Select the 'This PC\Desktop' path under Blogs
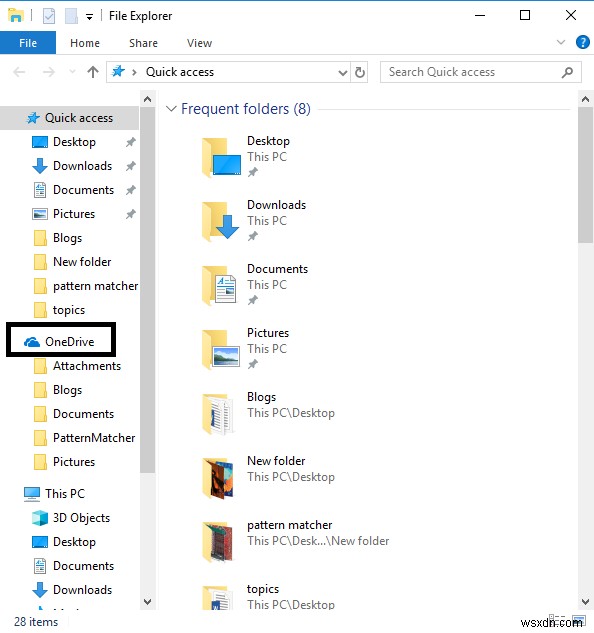The width and height of the screenshot is (594, 633). (x=291, y=413)
